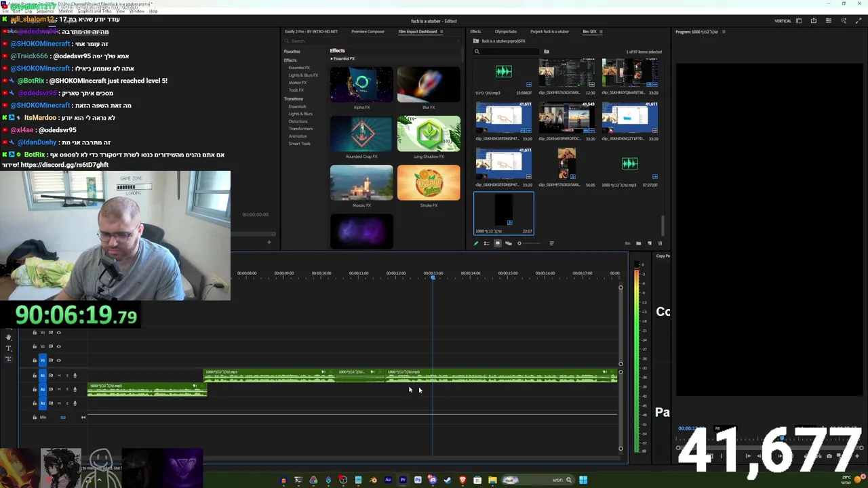Open Film Impact Dashboard panel menu
Viewport: 868px width, 488px height.
441,31
